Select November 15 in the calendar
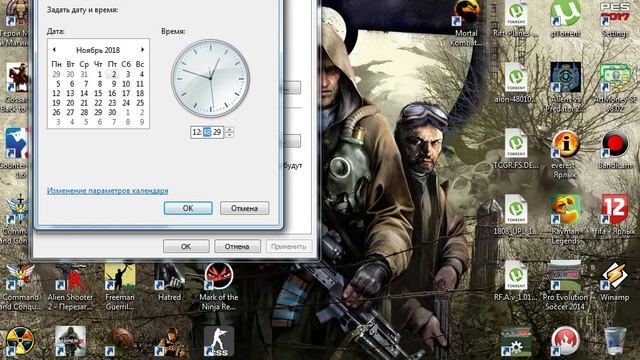Screen dimensions: 640x360 [98, 93]
